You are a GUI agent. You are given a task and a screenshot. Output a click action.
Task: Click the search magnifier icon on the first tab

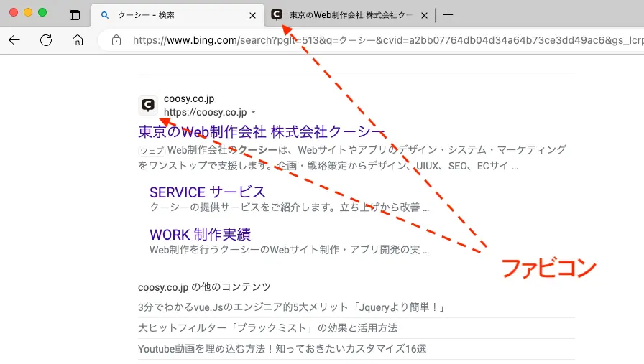[105, 15]
